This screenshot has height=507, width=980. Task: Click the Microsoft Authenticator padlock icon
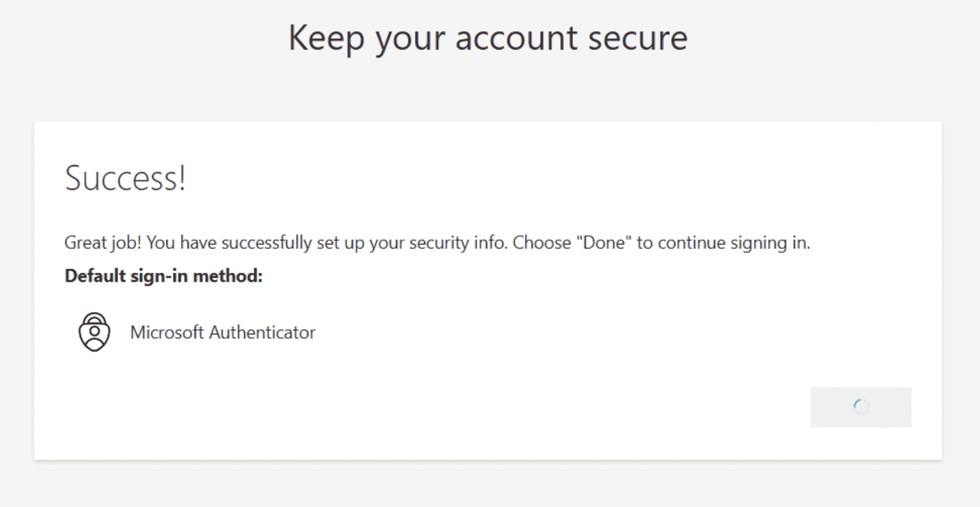(94, 332)
